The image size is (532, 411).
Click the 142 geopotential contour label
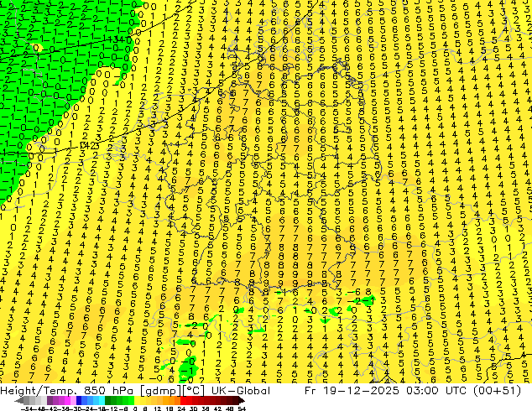89,146
